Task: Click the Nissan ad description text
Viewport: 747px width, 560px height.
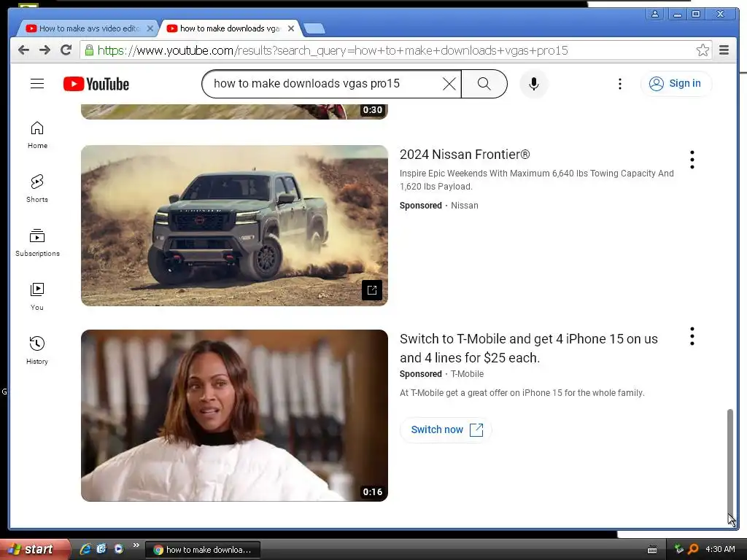Action: tap(536, 180)
